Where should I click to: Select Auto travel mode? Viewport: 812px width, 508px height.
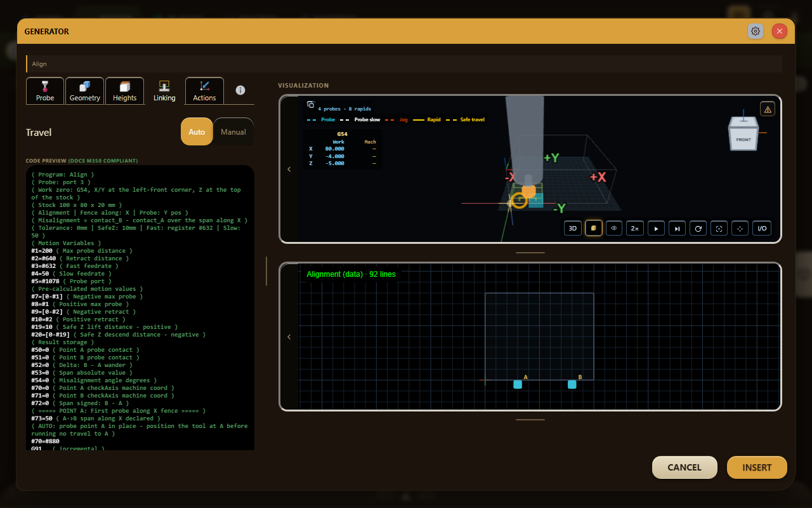197,132
